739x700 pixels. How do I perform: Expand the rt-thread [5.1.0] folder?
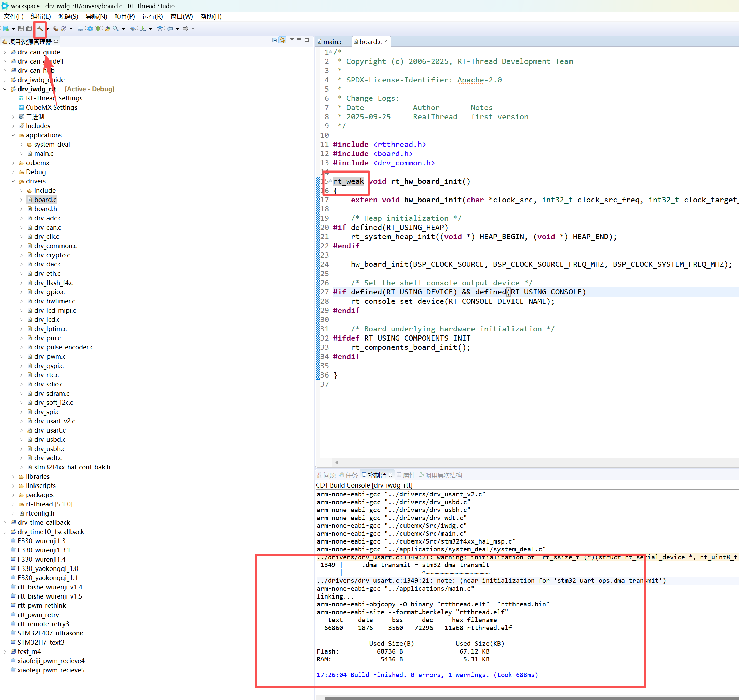(x=13, y=504)
